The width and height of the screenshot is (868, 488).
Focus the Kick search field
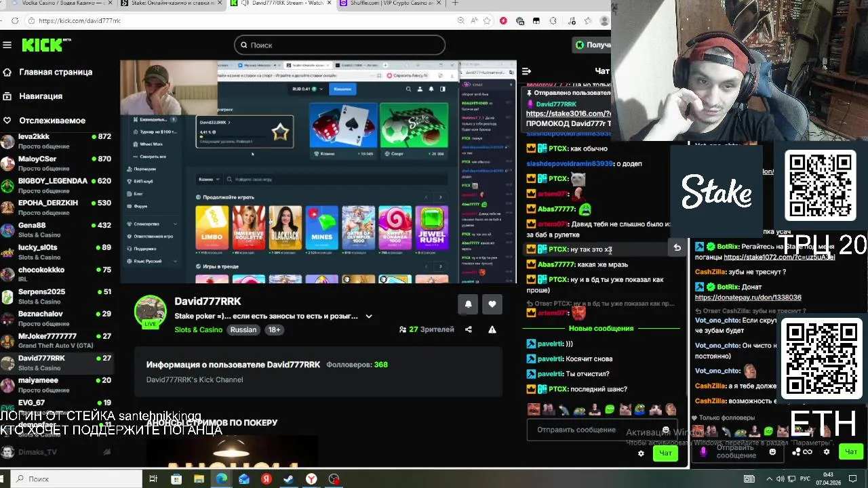pos(340,45)
